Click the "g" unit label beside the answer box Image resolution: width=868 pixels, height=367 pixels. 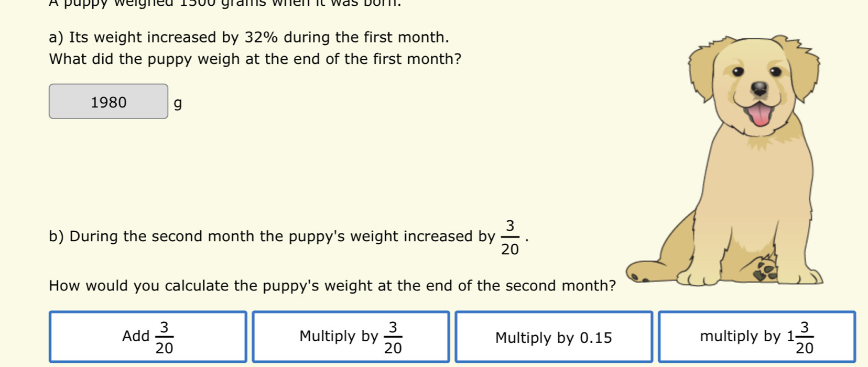(x=178, y=103)
